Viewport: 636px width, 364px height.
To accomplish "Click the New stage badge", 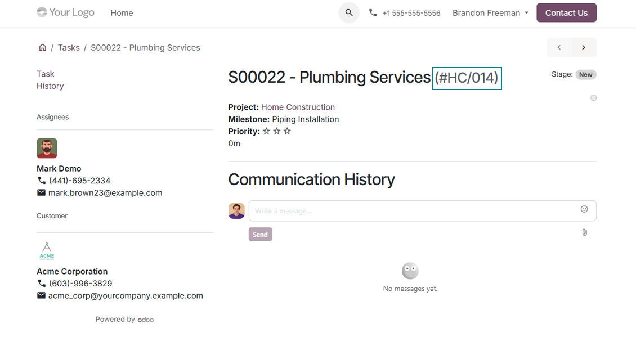I will 586,75.
